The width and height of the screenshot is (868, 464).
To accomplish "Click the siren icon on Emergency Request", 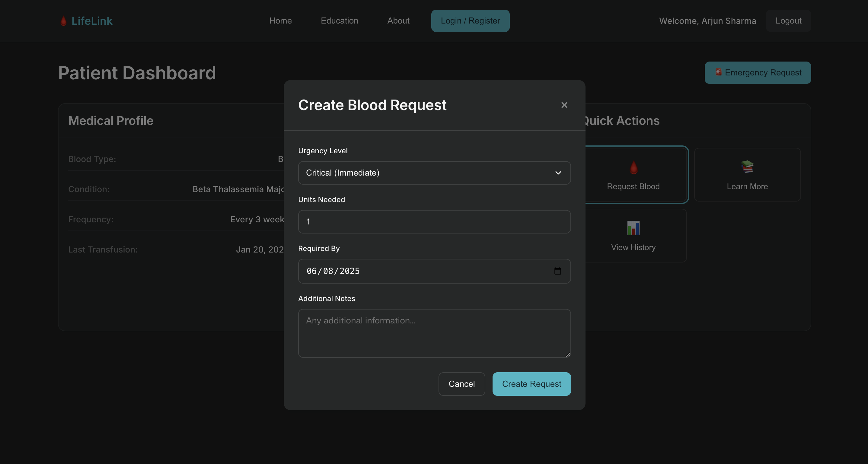I will click(x=718, y=72).
